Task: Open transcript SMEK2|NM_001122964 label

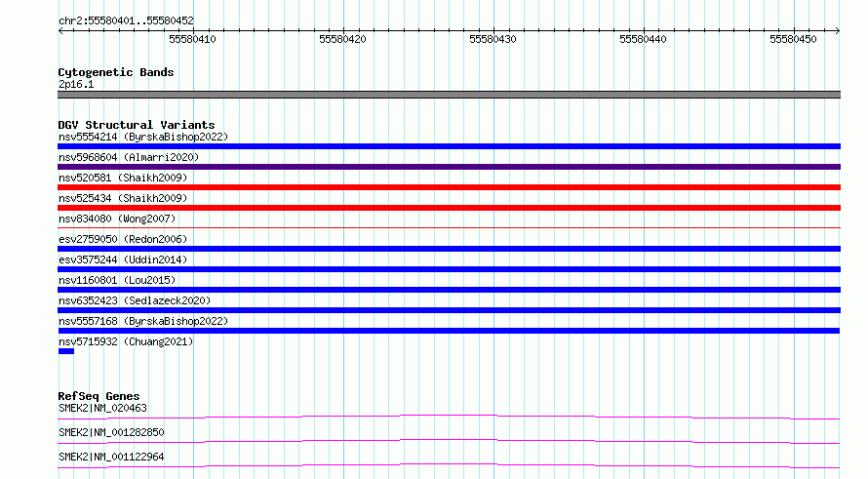Action: [111, 457]
